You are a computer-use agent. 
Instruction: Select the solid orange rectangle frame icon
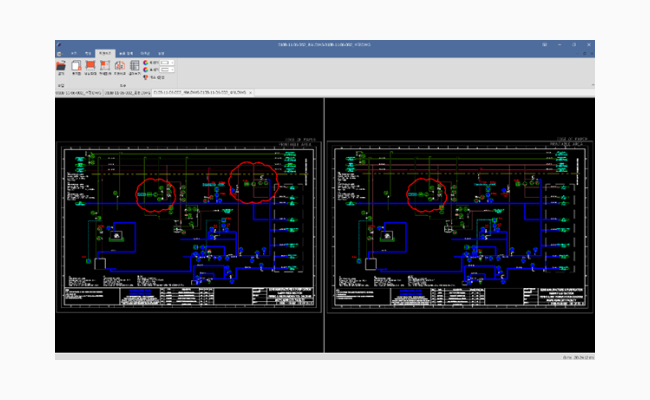90,65
